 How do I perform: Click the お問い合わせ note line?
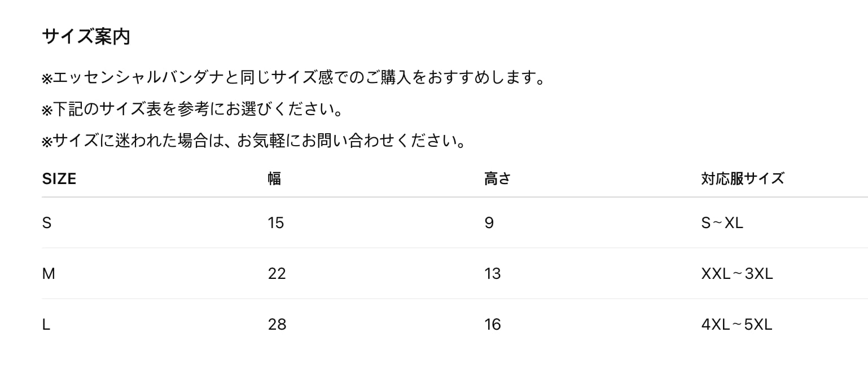254,140
